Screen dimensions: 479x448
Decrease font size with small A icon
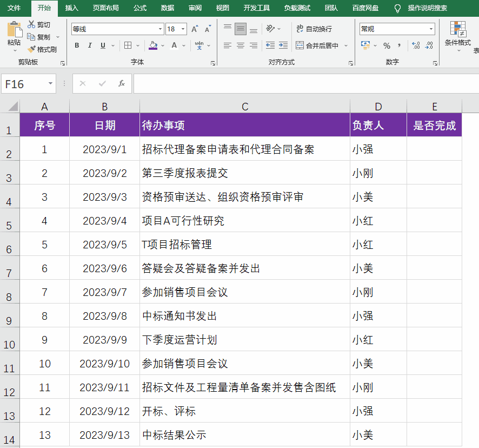[x=208, y=29]
